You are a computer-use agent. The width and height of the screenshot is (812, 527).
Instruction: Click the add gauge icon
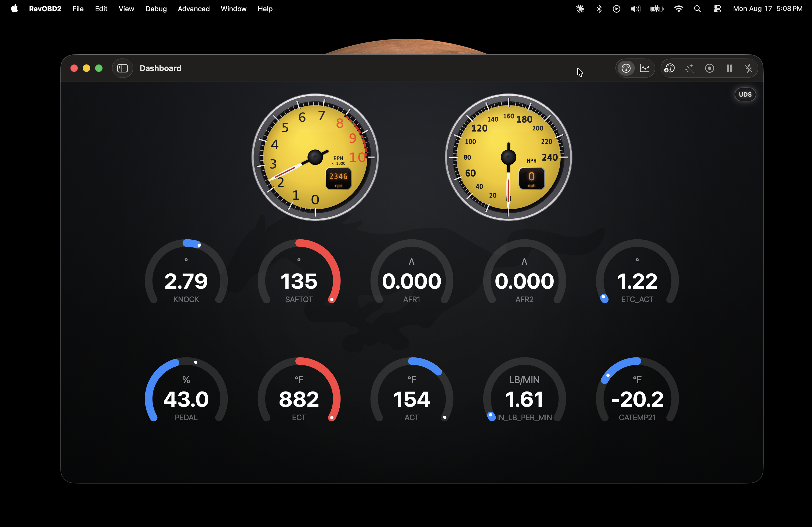[x=669, y=68]
